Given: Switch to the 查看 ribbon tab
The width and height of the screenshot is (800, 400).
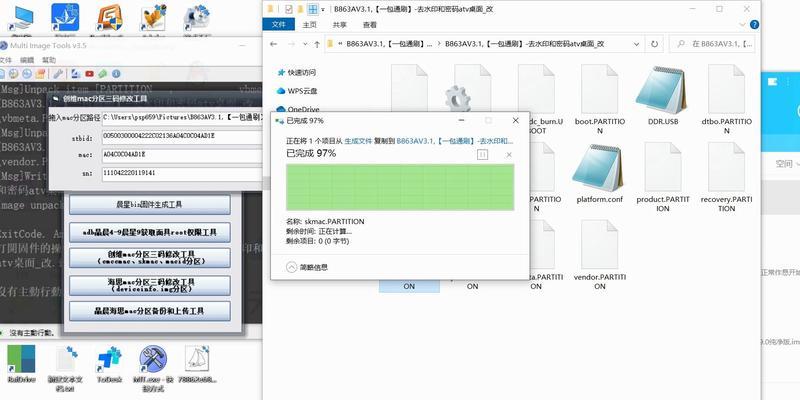Looking at the screenshot, I should pyautogui.click(x=370, y=24).
